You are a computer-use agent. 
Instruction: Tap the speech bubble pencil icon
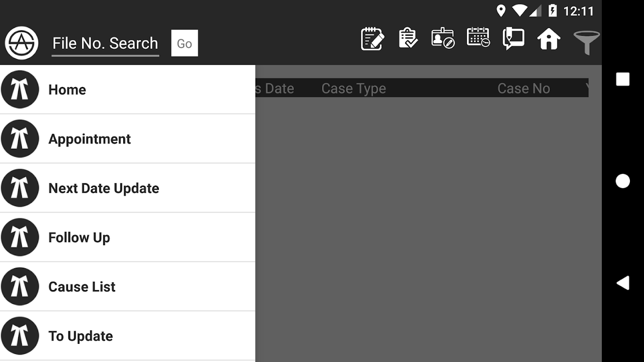[513, 39]
